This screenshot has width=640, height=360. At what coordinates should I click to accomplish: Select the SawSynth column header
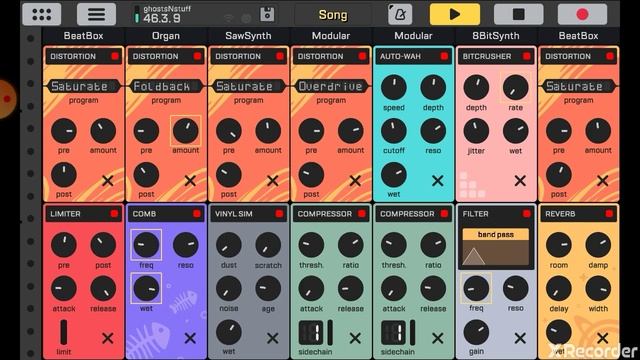[x=248, y=36]
